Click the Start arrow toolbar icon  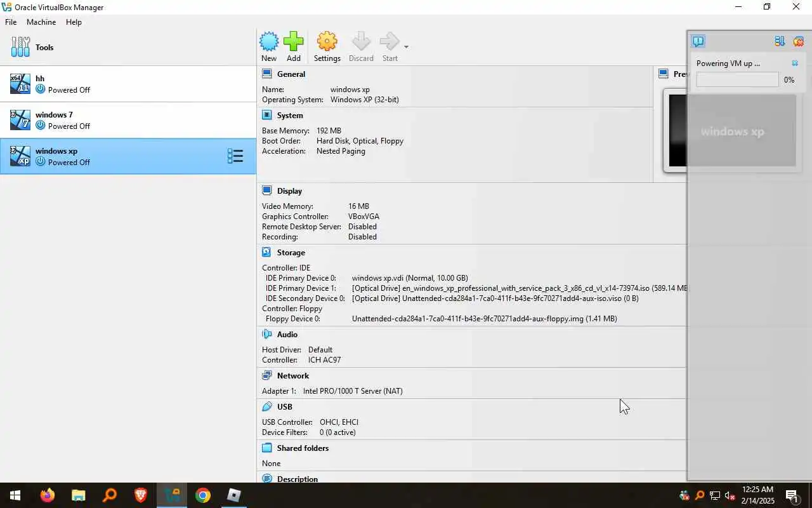coord(390,47)
